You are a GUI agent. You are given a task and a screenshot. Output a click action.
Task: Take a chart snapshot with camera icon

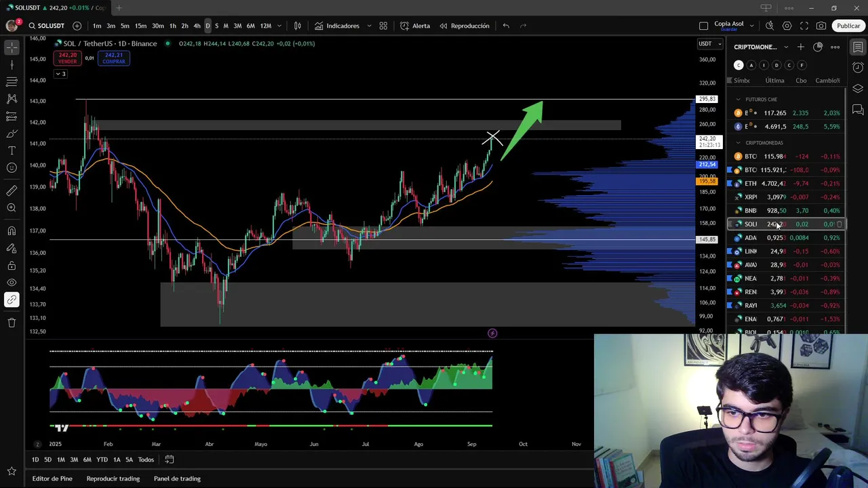pos(821,26)
